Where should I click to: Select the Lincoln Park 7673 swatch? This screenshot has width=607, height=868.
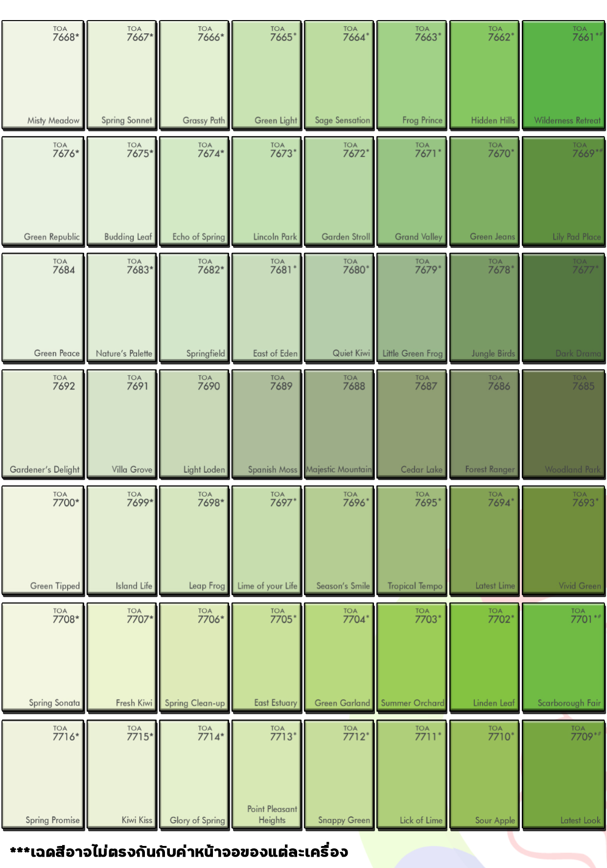pos(266,192)
